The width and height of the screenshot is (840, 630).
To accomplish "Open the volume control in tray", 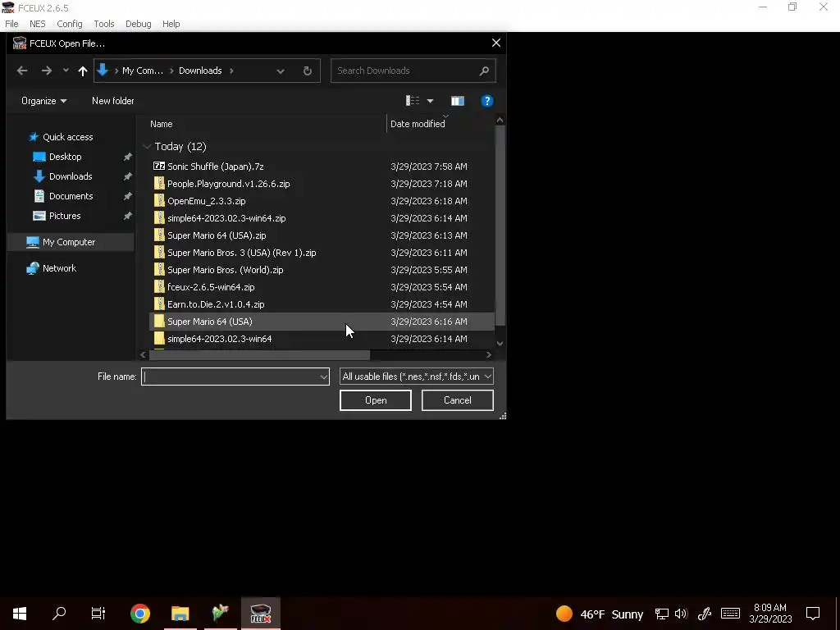I will (681, 614).
